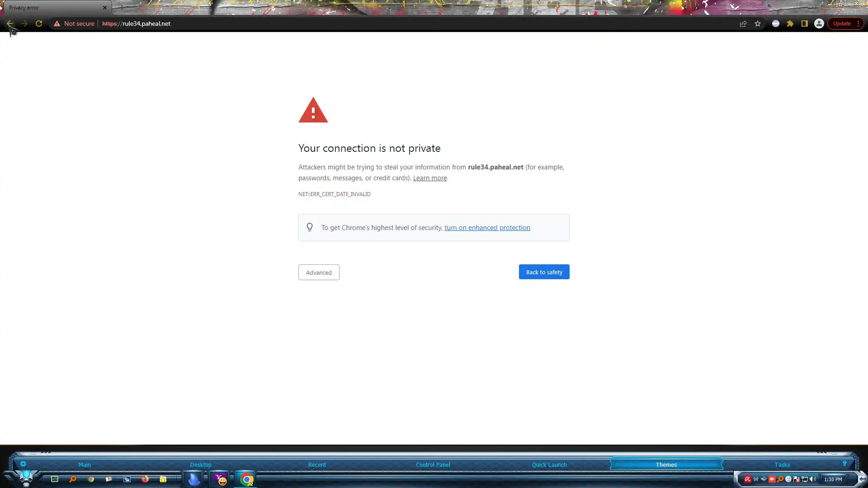Select the Control Panel taskbar tab
Image resolution: width=868 pixels, height=488 pixels.
tap(433, 465)
